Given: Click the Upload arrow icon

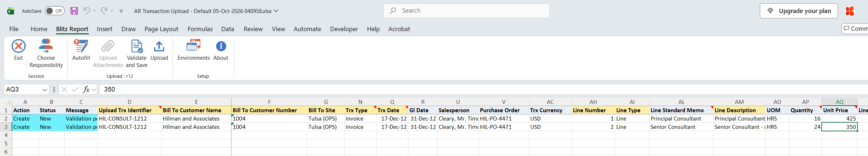Looking at the screenshot, I should coord(159,46).
